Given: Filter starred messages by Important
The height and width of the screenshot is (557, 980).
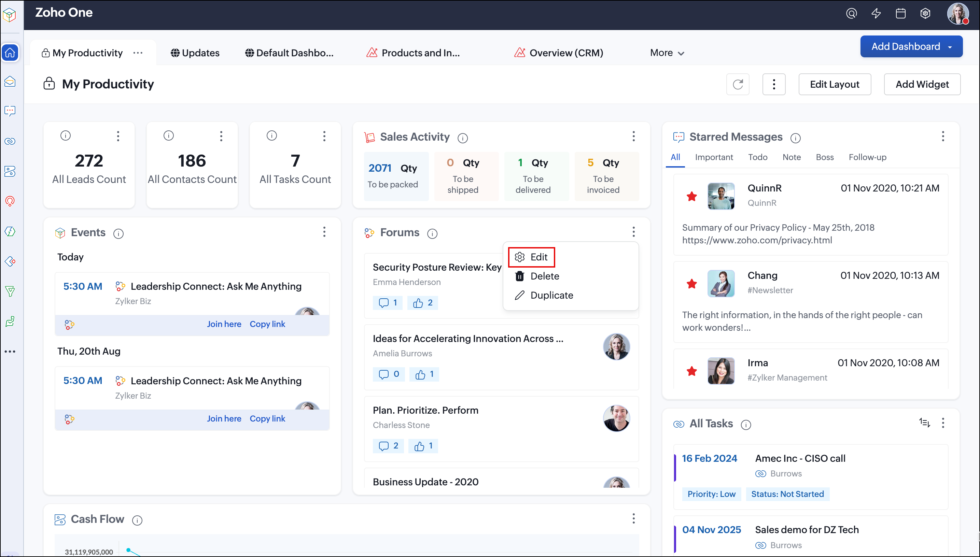Looking at the screenshot, I should (x=714, y=157).
